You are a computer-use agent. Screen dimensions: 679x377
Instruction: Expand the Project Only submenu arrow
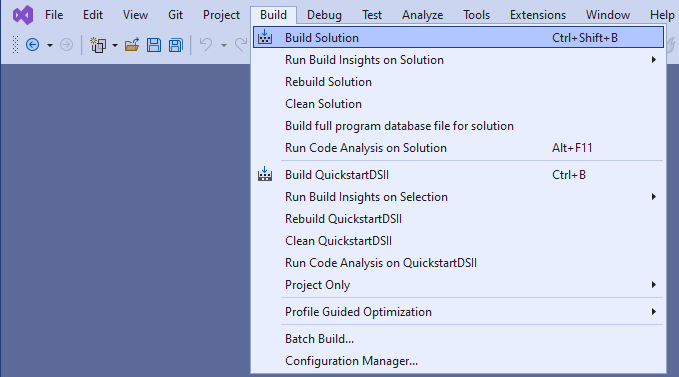(653, 285)
